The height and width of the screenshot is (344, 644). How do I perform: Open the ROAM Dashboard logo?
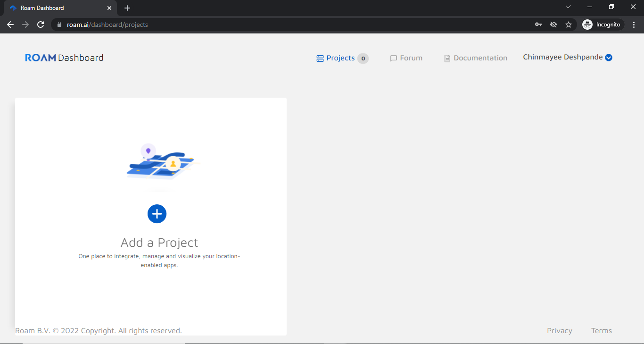tap(64, 58)
